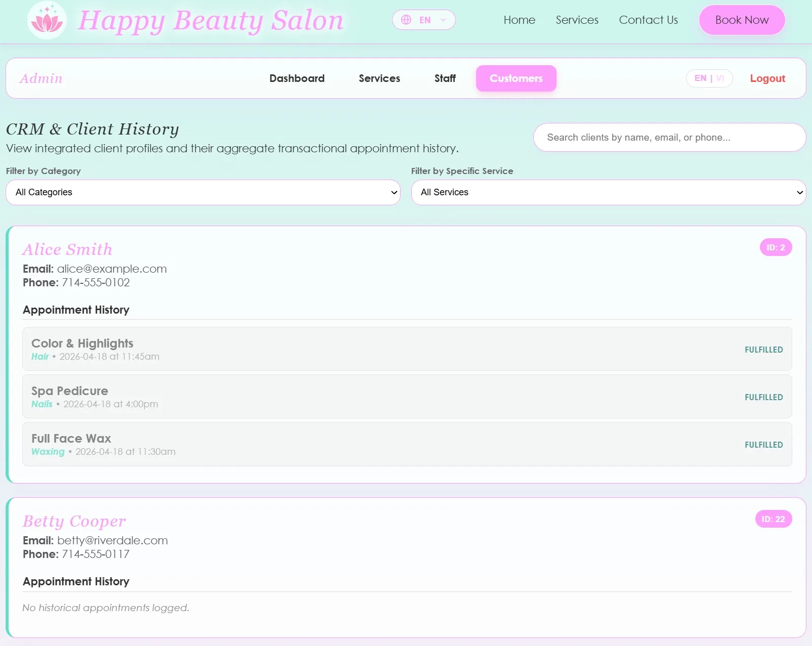Image resolution: width=812 pixels, height=646 pixels.
Task: Click the Nails category label
Action: [x=42, y=404]
